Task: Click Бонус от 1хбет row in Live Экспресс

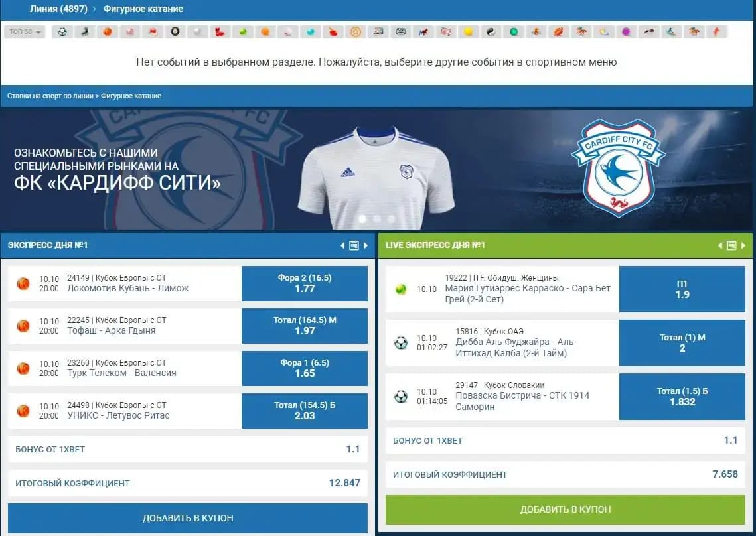Action: (x=565, y=440)
